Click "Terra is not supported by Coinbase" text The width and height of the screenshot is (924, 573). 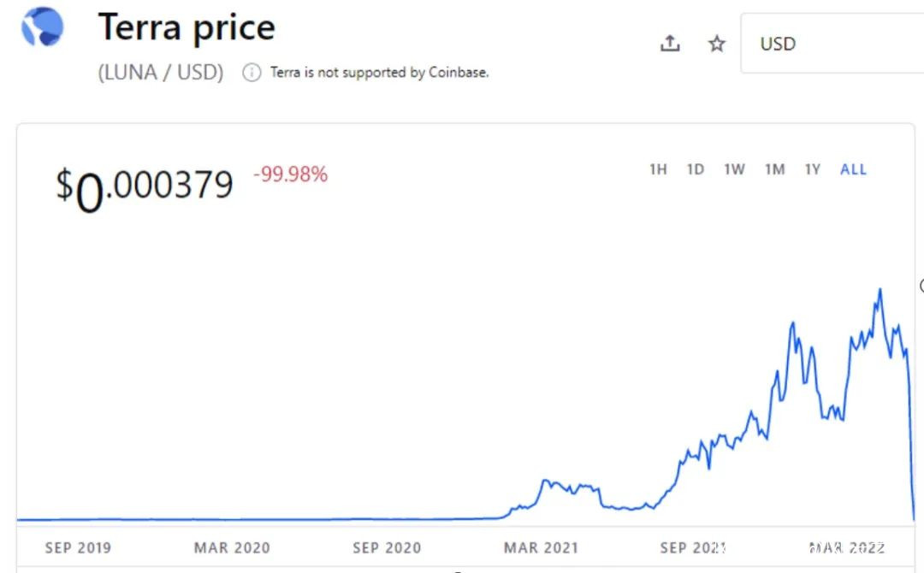(x=379, y=73)
